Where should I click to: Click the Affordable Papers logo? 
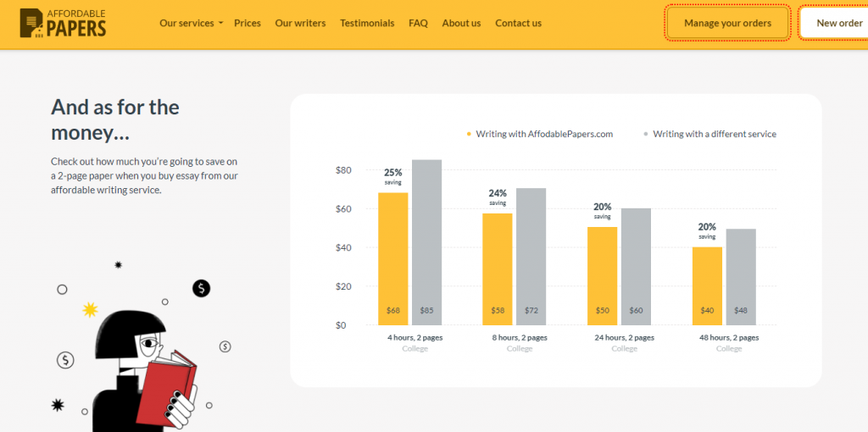[x=63, y=23]
